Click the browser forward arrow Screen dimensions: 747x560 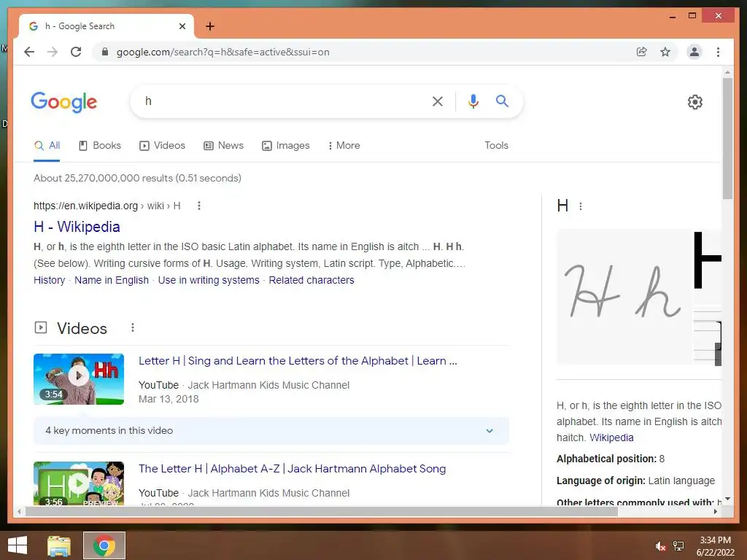(x=53, y=52)
